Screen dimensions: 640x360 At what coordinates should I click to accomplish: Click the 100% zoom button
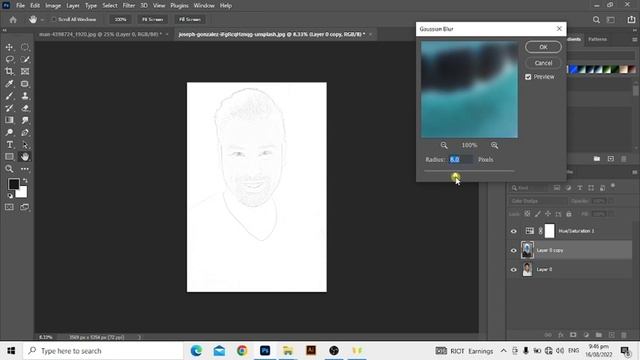pyautogui.click(x=120, y=19)
